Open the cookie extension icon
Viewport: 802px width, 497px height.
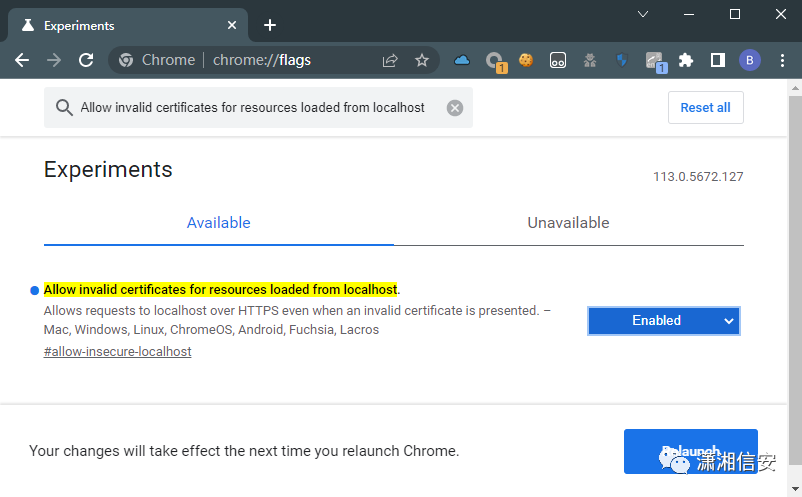click(x=526, y=60)
